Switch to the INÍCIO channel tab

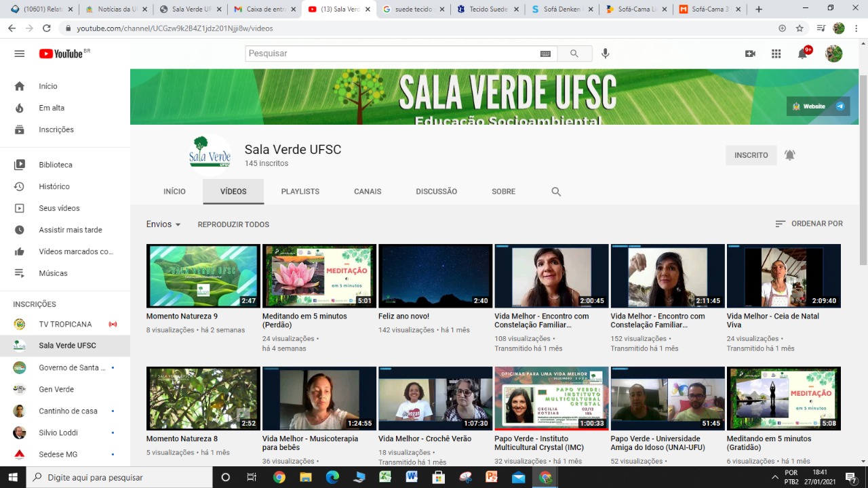[174, 192]
